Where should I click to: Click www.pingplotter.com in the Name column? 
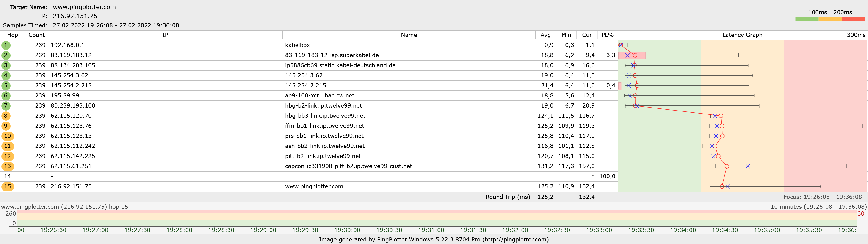coord(314,187)
